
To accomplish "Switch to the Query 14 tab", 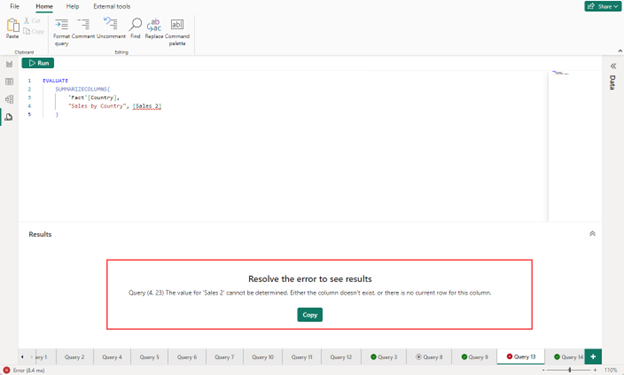I will coord(568,357).
